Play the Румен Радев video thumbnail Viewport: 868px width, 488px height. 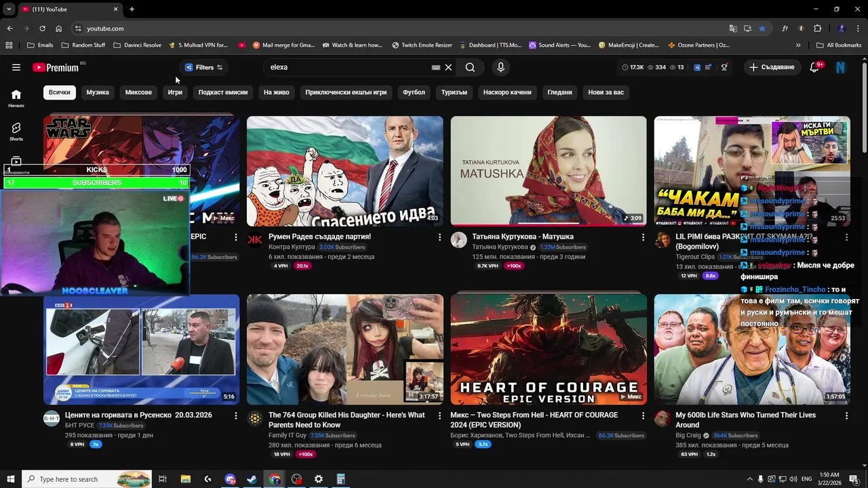[345, 171]
